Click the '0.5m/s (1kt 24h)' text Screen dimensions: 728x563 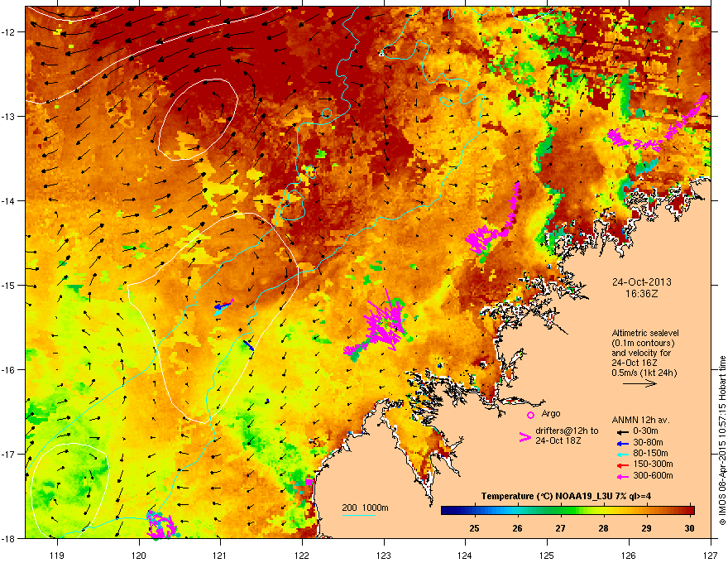644,373
